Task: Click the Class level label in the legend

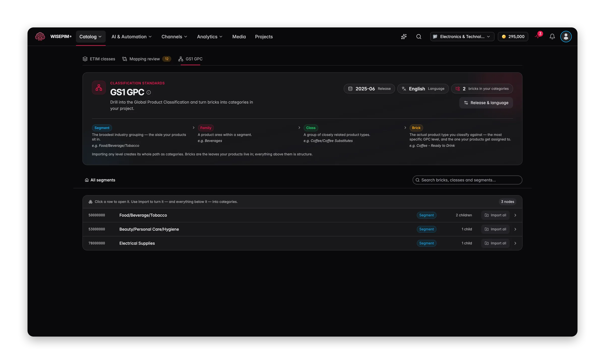Action: point(311,128)
